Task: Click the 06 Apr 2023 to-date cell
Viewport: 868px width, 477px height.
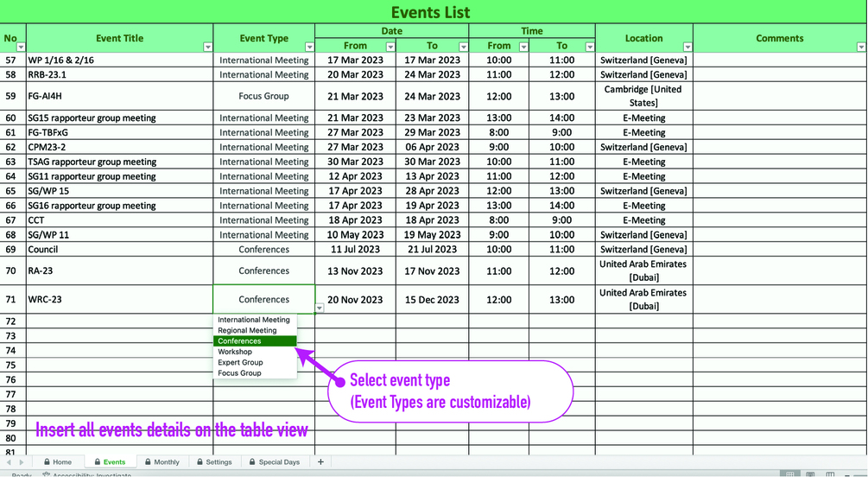Action: [x=433, y=147]
